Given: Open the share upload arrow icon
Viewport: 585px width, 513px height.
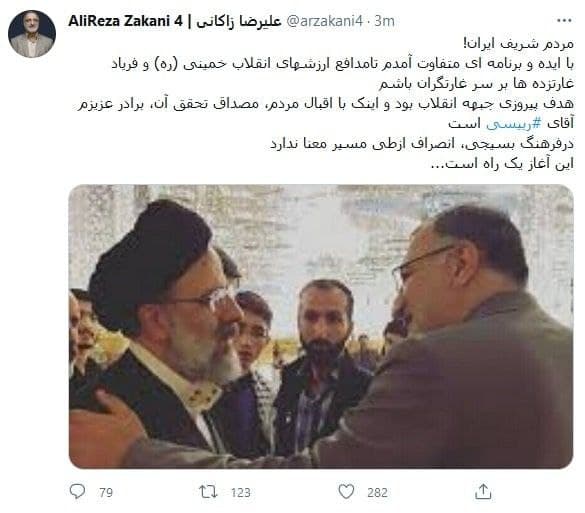Looking at the screenshot, I should tap(483, 491).
